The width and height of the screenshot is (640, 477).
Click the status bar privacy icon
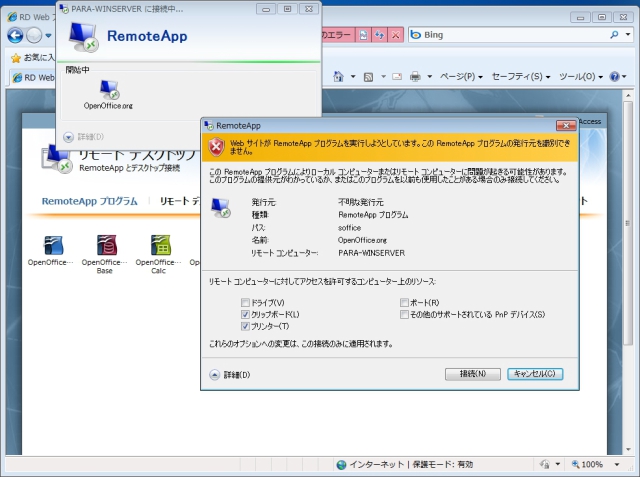coord(544,464)
